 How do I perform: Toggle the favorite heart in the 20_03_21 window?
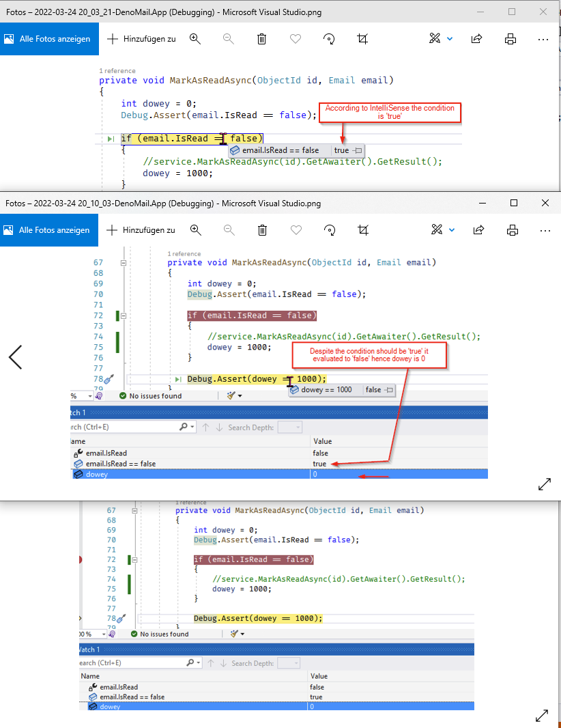tap(296, 39)
